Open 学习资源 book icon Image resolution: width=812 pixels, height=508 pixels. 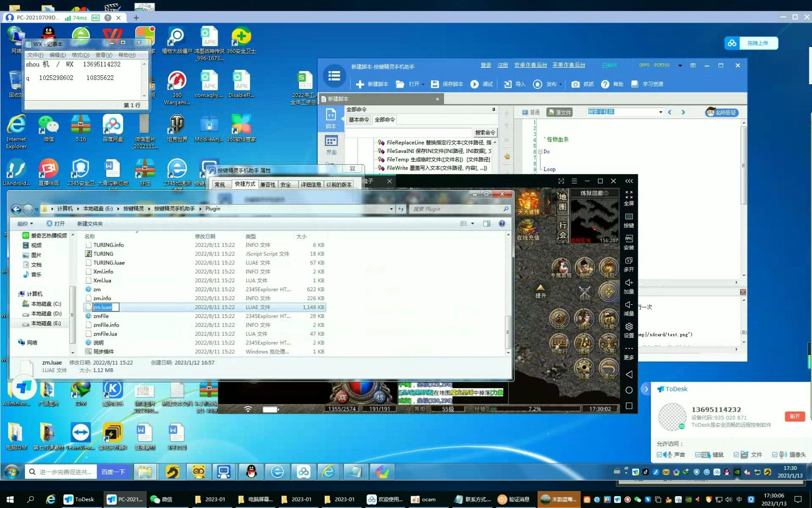pos(635,84)
